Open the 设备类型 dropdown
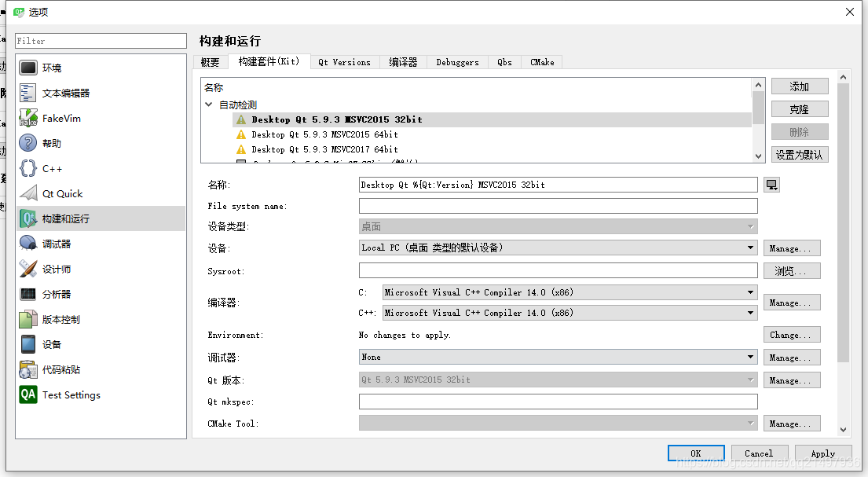This screenshot has height=477, width=868. [x=558, y=226]
